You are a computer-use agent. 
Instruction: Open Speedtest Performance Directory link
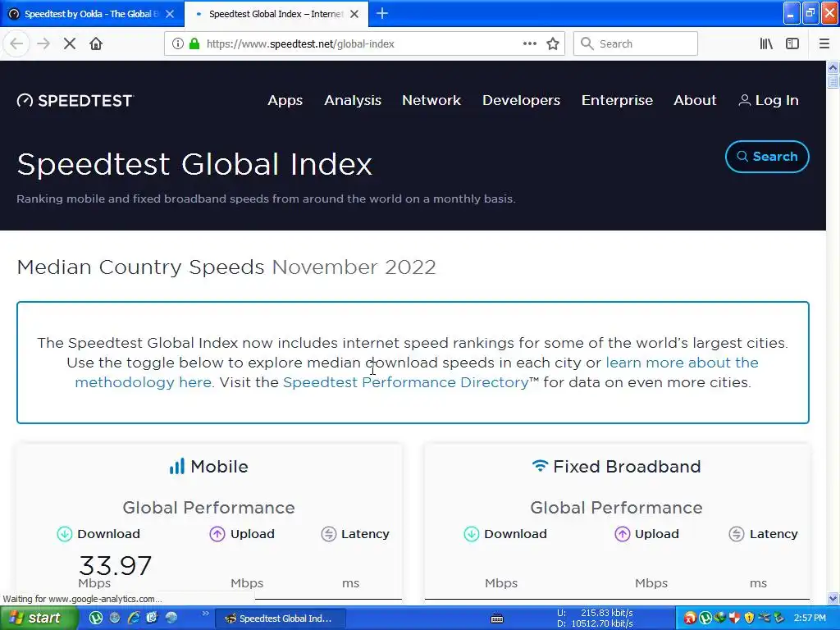pyautogui.click(x=405, y=382)
